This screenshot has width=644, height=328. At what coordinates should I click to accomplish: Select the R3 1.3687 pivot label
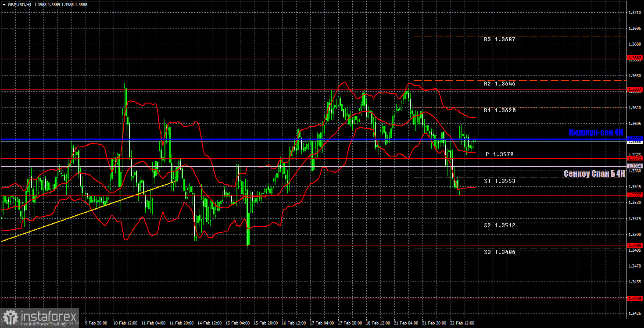500,39
